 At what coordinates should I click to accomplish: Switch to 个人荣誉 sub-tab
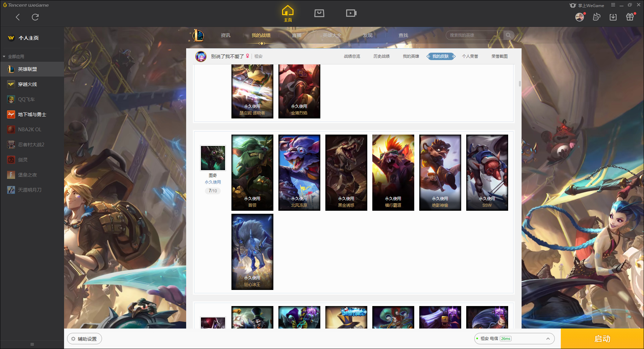[x=470, y=56]
